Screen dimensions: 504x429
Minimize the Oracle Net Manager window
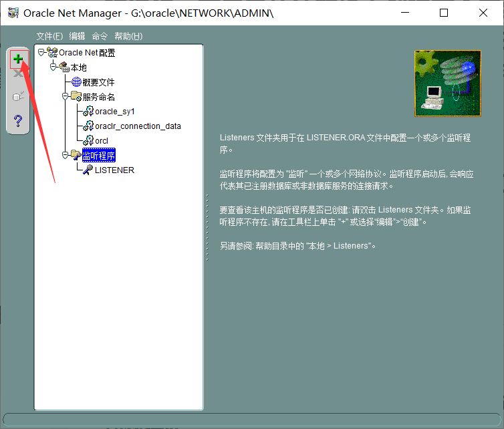(x=405, y=13)
